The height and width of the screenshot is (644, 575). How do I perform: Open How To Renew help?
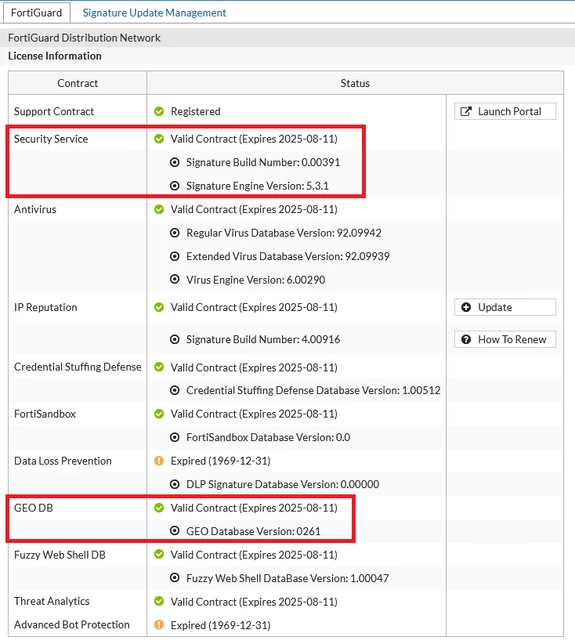(x=505, y=339)
